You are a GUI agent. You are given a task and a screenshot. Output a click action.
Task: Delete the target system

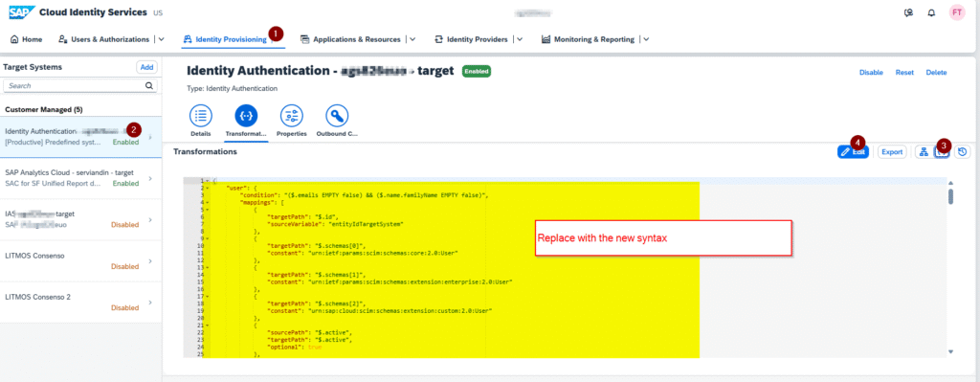click(x=936, y=73)
